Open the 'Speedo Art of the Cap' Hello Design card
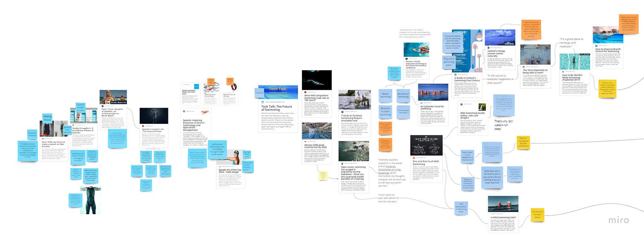 231,169
